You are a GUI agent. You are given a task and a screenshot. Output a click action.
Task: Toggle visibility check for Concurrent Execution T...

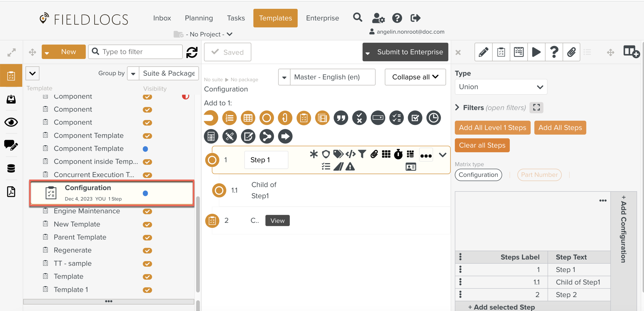point(147,175)
